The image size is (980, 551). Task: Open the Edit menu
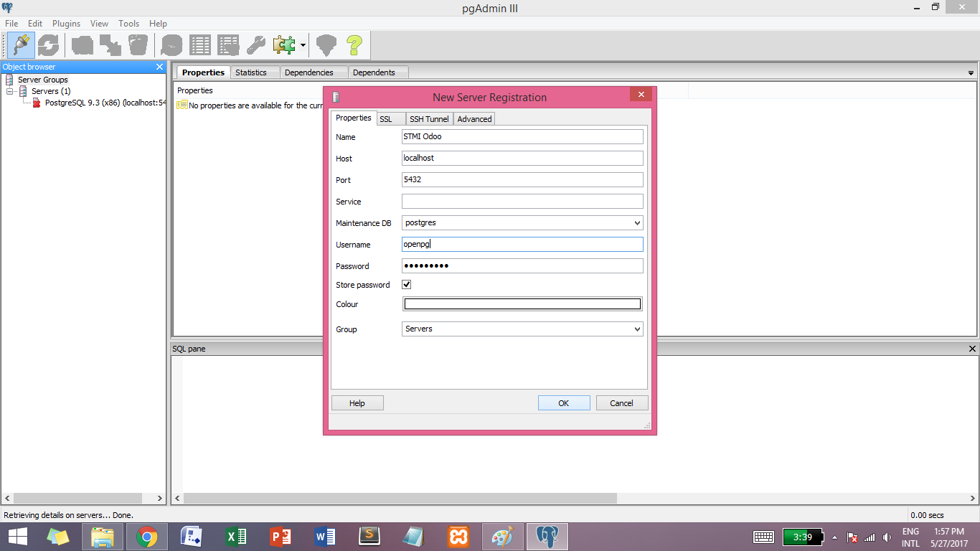(35, 24)
